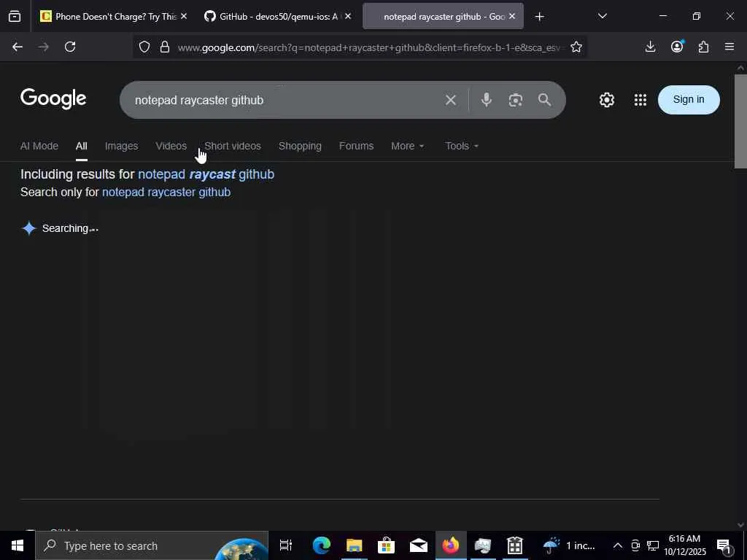747x560 pixels.
Task: Show site security padlock info
Action: click(165, 47)
